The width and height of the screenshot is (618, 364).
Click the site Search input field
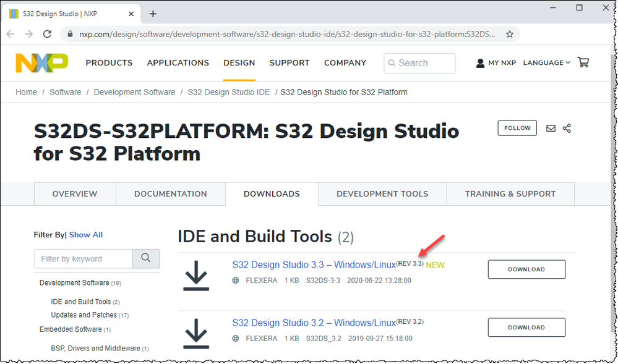(420, 63)
